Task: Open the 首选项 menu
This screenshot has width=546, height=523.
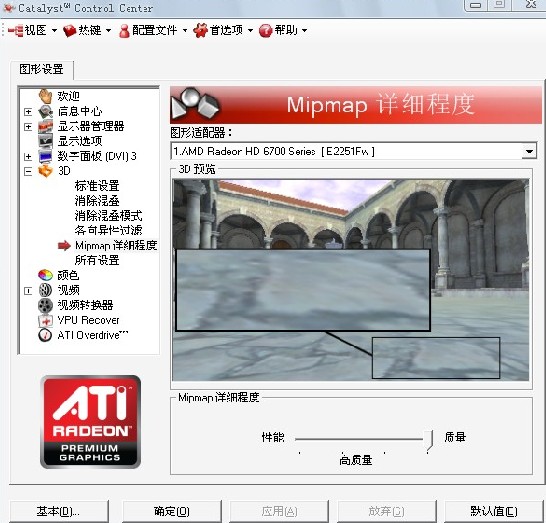Action: (x=223, y=30)
